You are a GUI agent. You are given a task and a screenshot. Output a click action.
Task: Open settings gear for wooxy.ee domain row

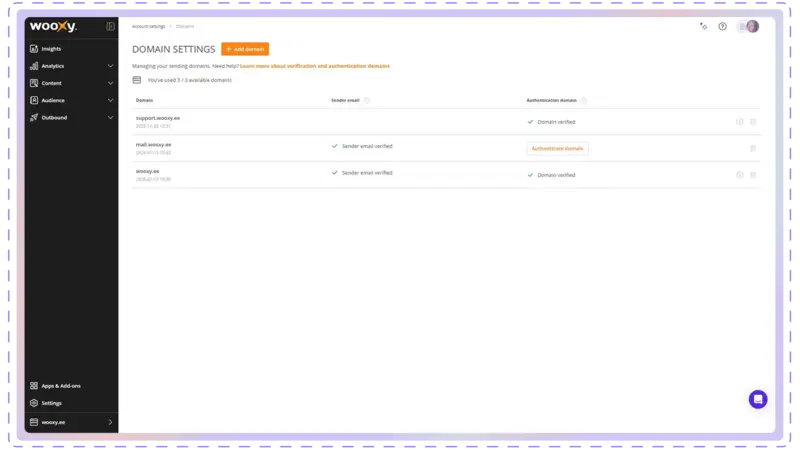[739, 175]
